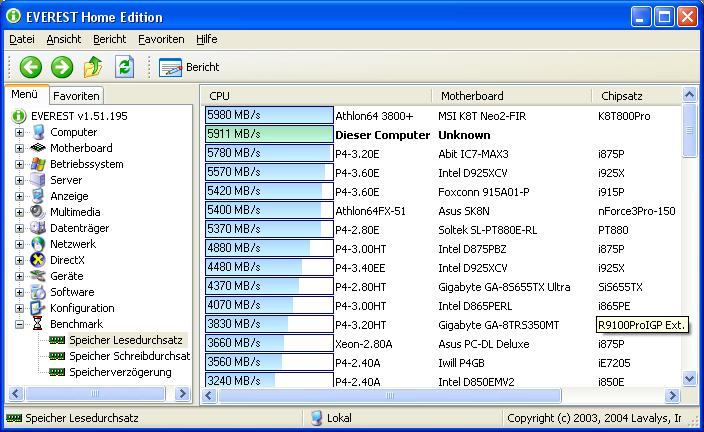Click tree panel scroll right arrow
704x432 pixels.
pyautogui.click(x=182, y=394)
